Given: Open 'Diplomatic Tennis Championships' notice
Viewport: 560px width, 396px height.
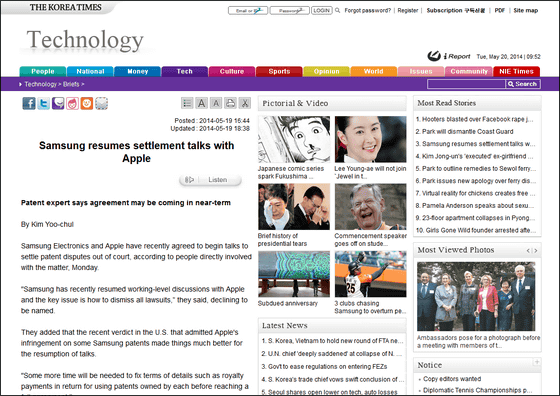Looking at the screenshot, I should pos(478,390).
